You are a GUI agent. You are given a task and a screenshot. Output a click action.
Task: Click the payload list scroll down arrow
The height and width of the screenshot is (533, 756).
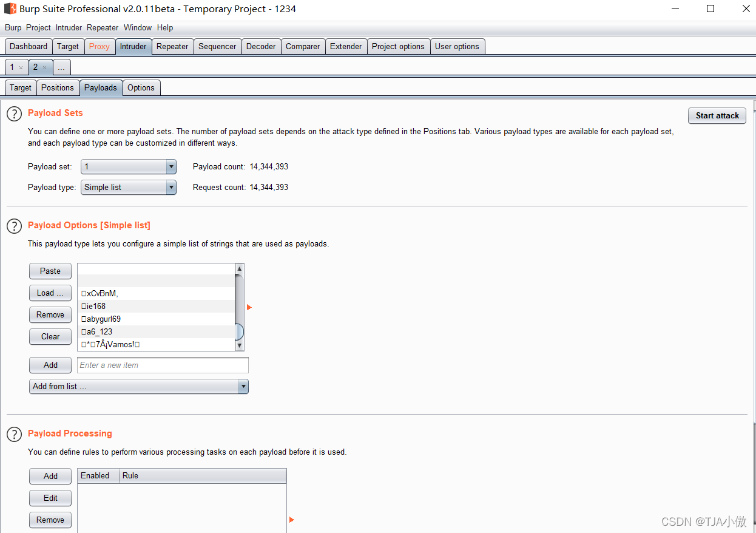[240, 345]
